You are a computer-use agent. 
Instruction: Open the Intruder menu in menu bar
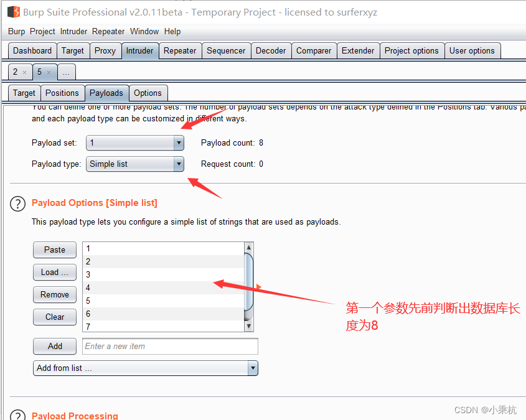pyautogui.click(x=73, y=32)
